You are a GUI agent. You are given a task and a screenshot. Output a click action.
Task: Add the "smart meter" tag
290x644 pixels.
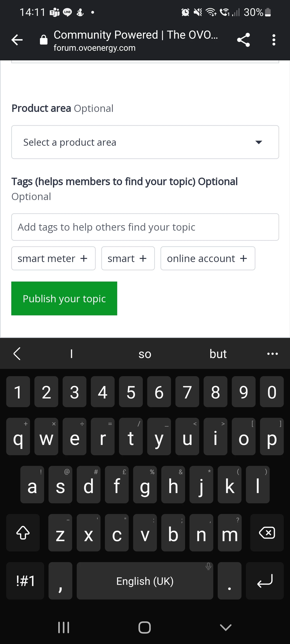[x=53, y=258]
